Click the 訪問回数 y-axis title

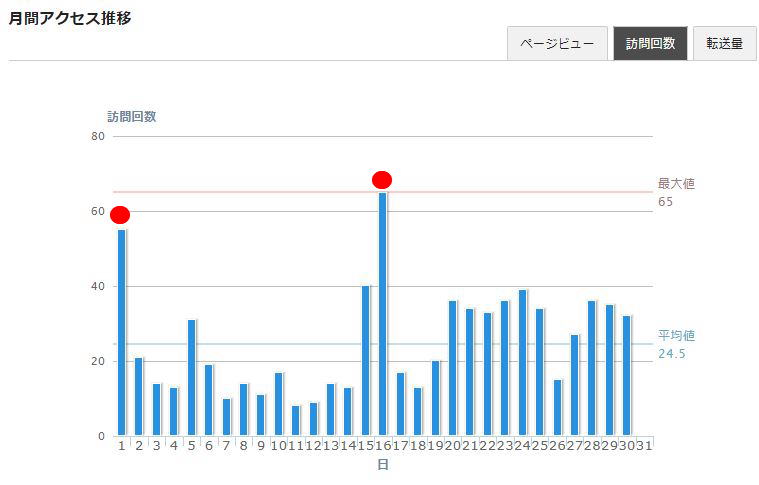click(132, 117)
